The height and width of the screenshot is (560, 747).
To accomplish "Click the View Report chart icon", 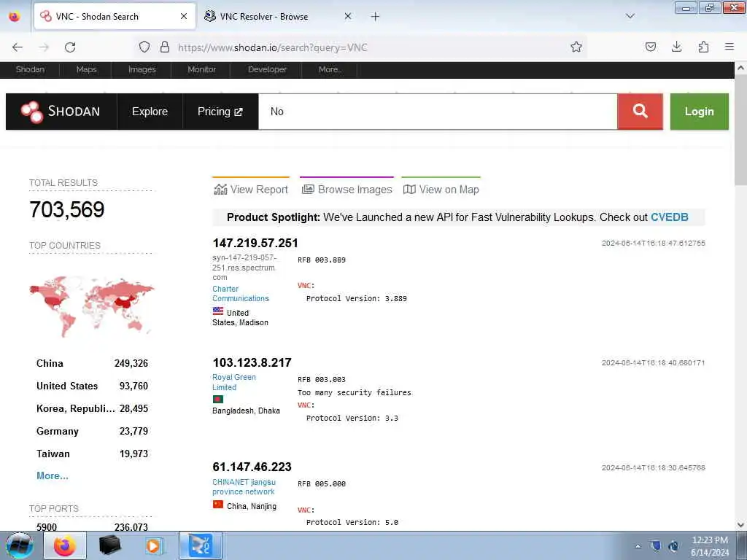I will tap(220, 190).
